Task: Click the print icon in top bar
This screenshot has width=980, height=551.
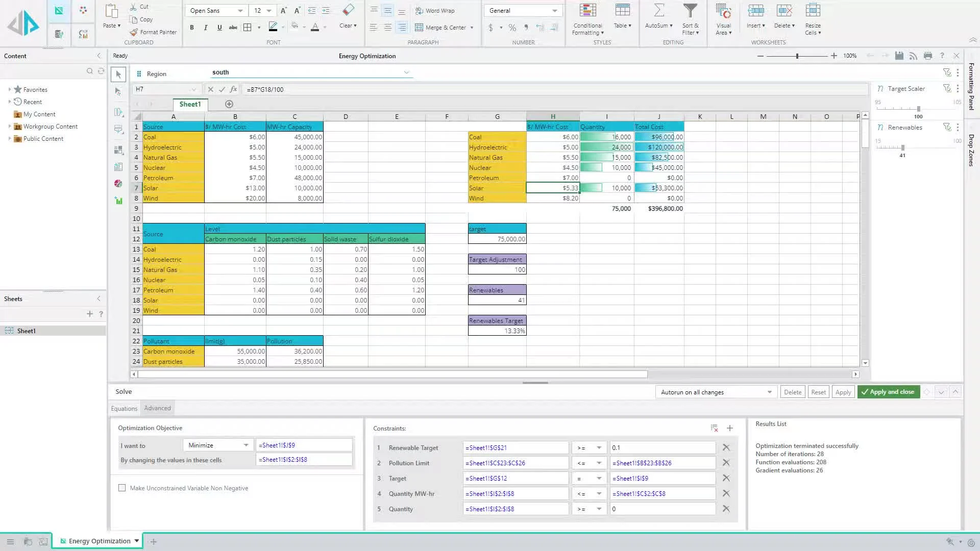Action: [927, 56]
